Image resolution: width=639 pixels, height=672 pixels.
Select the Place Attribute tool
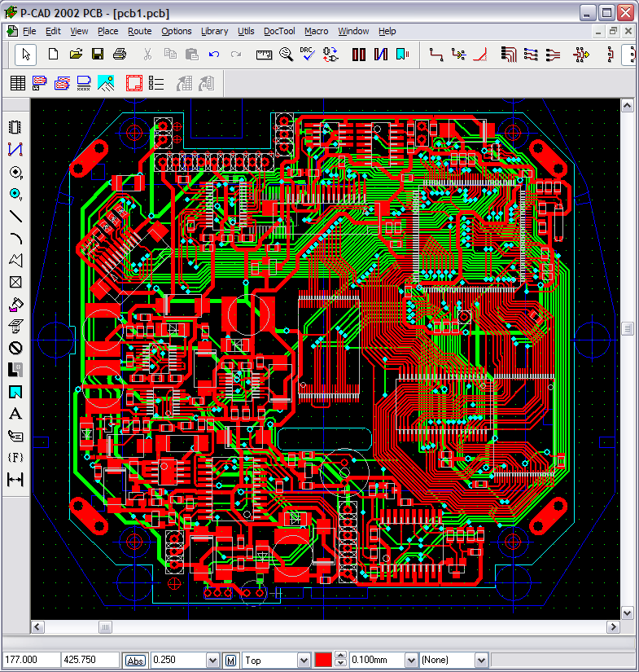click(15, 436)
